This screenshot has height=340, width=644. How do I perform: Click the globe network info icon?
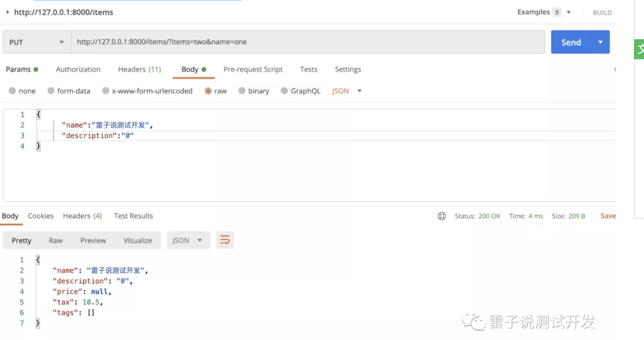tap(441, 216)
